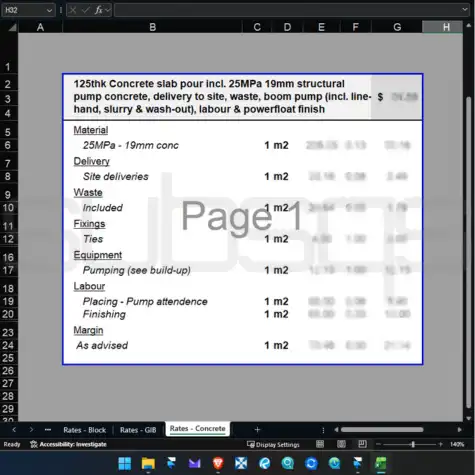
Task: Click 'Placing - Pump attendence' cell
Action: pos(145,302)
